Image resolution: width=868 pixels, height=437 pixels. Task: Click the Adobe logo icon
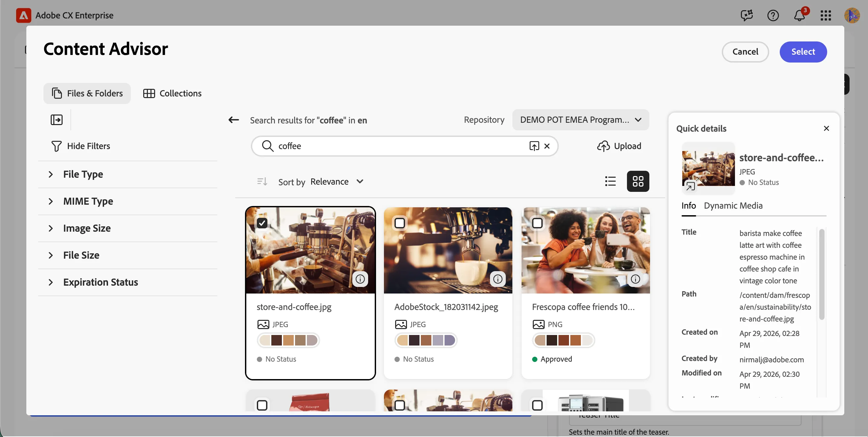pyautogui.click(x=24, y=15)
